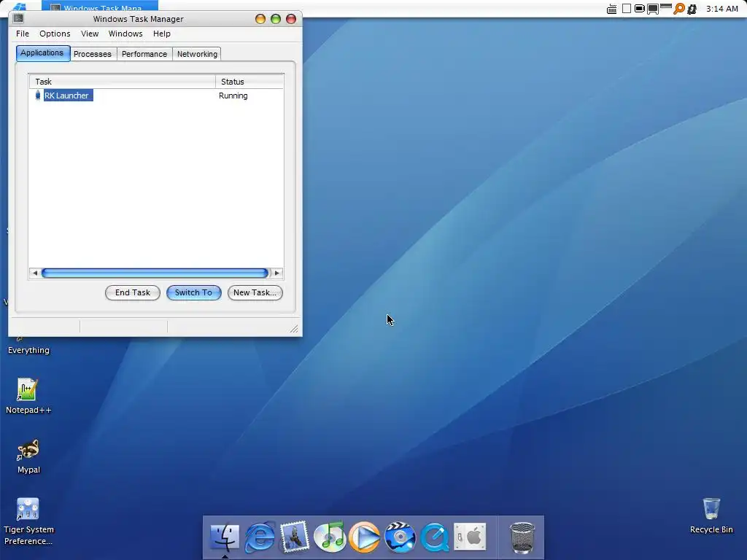Click the keyboard icon in tray
This screenshot has height=560, width=747.
coord(612,9)
